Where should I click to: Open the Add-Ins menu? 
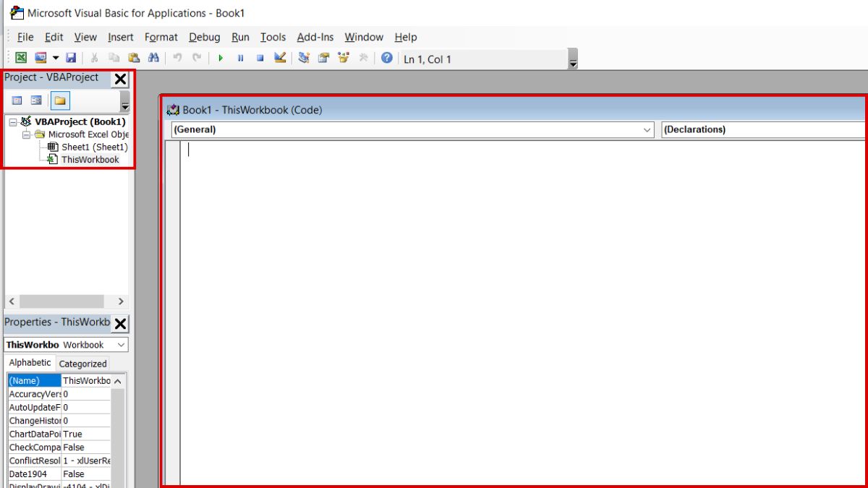point(315,37)
